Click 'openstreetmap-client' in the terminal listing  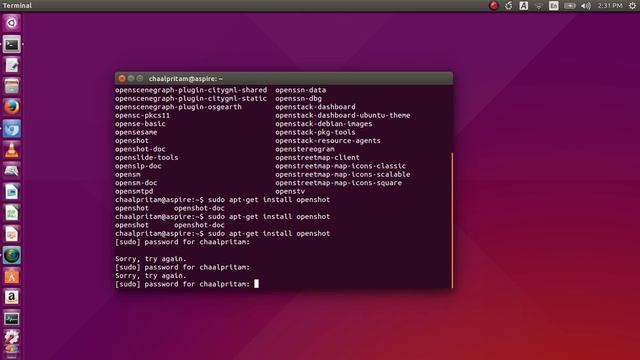coord(317,158)
